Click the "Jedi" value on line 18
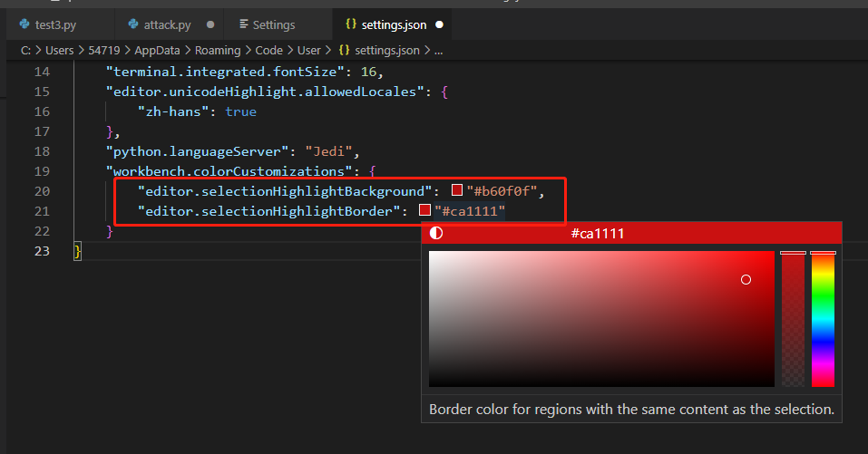868x454 pixels. (329, 151)
